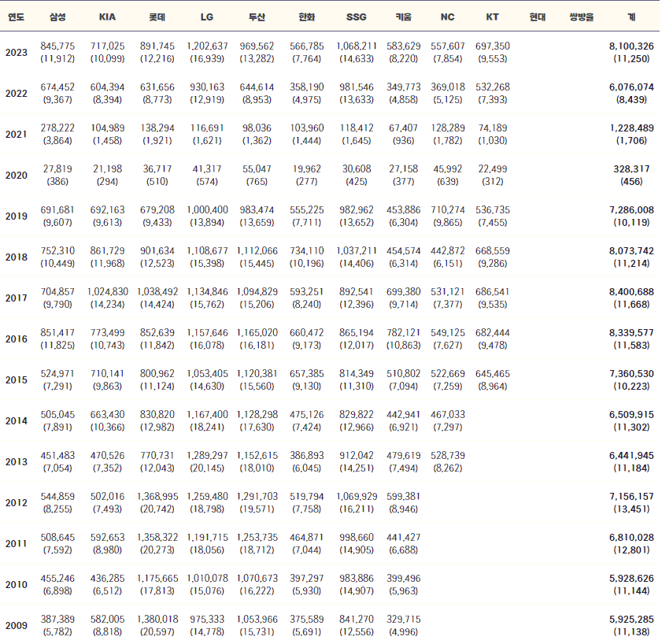Click the 2021 total 1,228,489
This screenshot has width=662, height=644.
click(631, 128)
